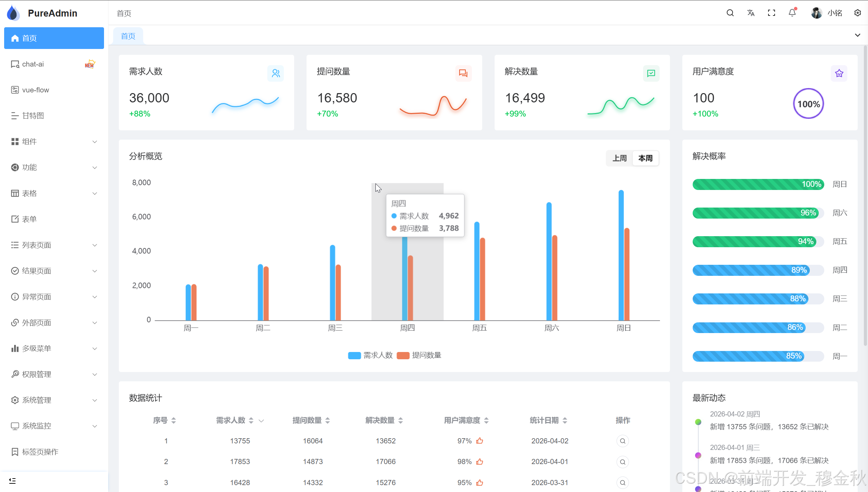
Task: Collapse sidebar with bottom-left fold icon
Action: pos(12,481)
